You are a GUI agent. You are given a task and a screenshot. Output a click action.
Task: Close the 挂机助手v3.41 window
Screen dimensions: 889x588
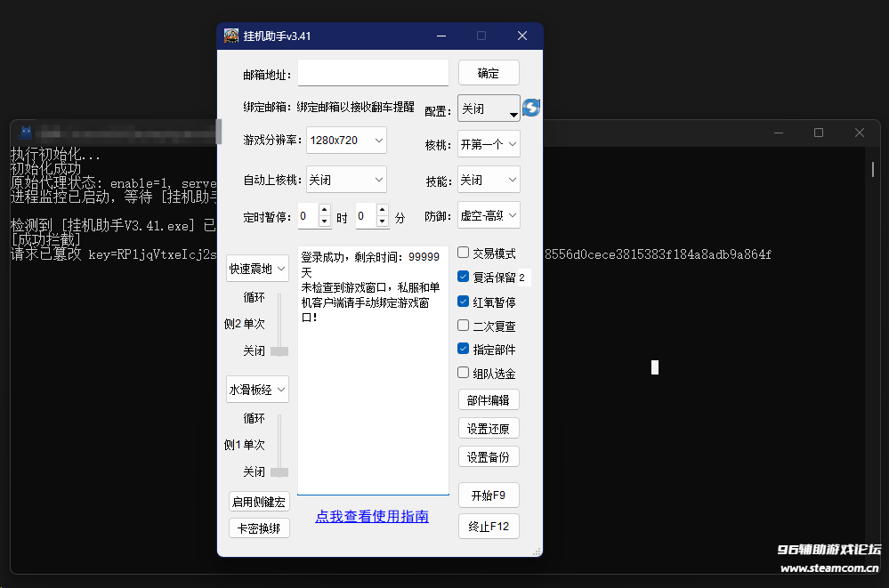(x=522, y=36)
